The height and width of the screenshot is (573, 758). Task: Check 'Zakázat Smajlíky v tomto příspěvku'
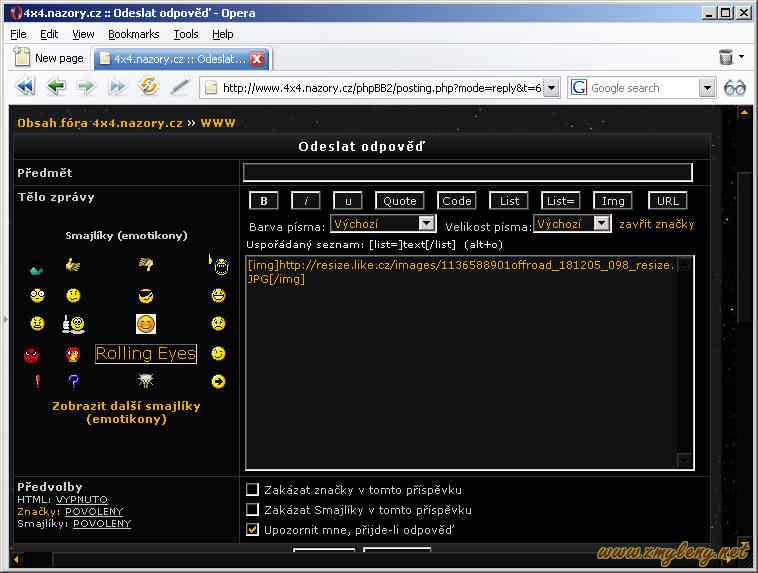(x=253, y=510)
